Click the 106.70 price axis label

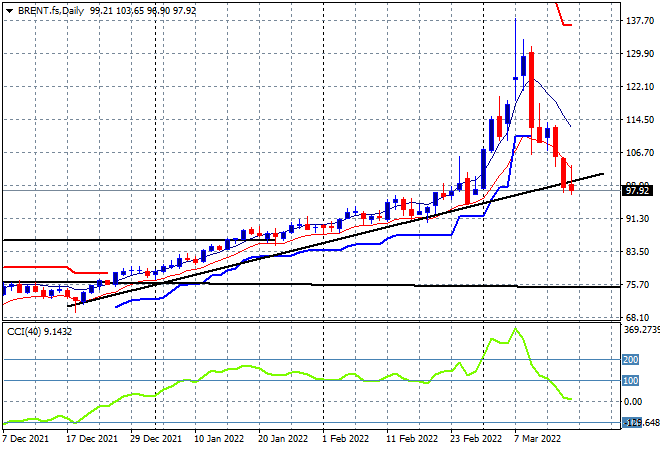[x=638, y=153]
